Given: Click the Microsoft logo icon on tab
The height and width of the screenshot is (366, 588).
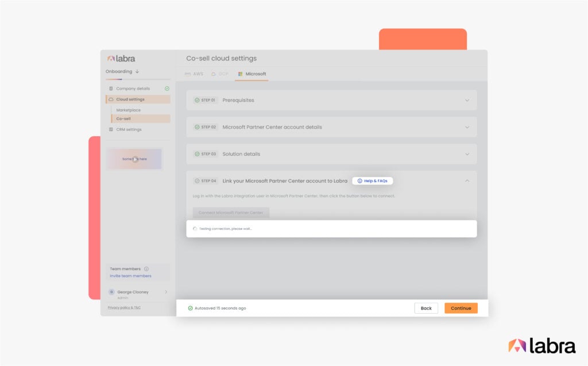Looking at the screenshot, I should point(241,74).
